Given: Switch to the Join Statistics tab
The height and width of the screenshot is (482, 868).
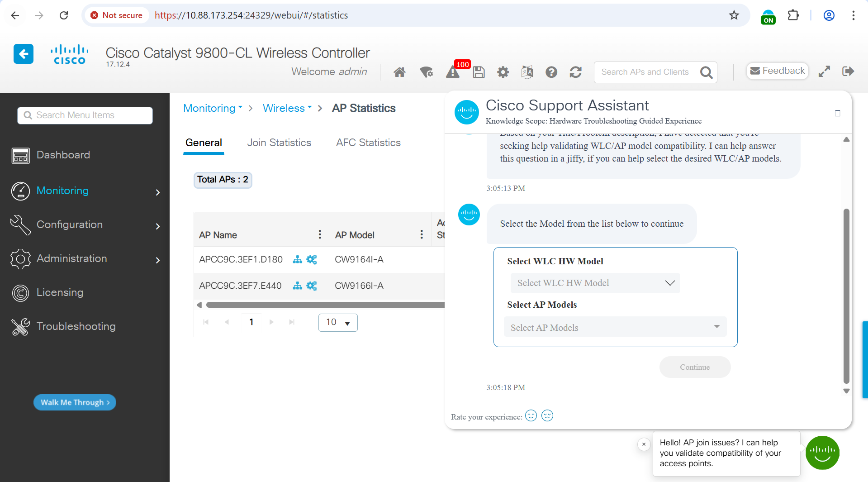Looking at the screenshot, I should (279, 143).
